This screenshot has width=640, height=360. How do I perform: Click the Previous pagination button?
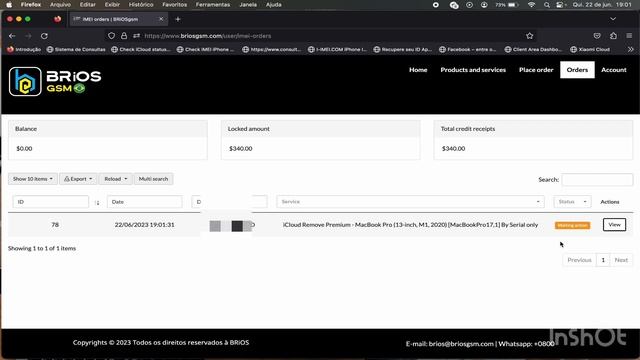pyautogui.click(x=579, y=260)
